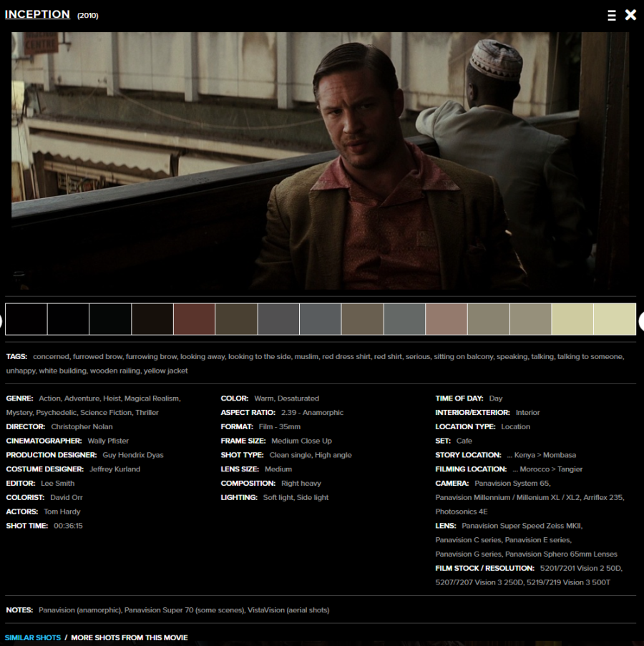This screenshot has height=646, width=644.
Task: Click the Tom Hardy actor link
Action: coord(62,512)
